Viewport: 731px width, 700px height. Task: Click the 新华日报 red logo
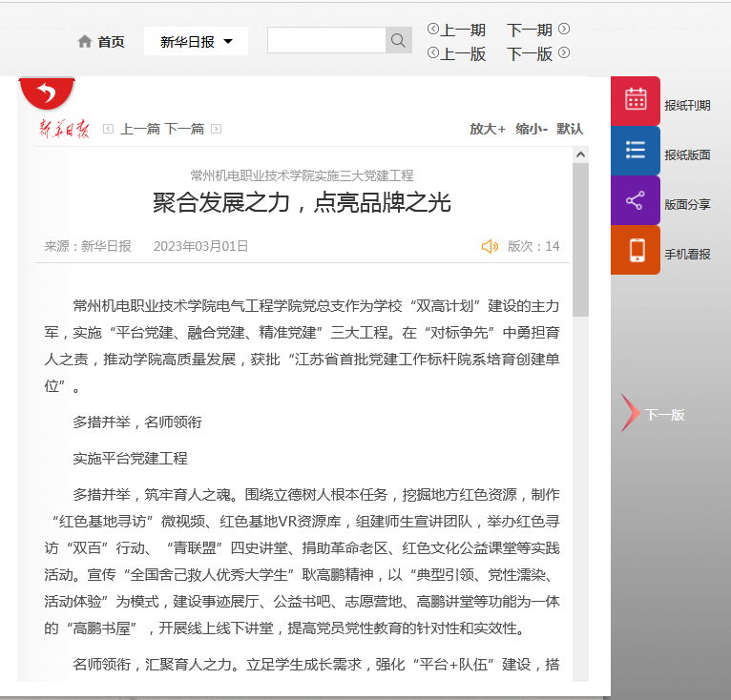coord(64,129)
